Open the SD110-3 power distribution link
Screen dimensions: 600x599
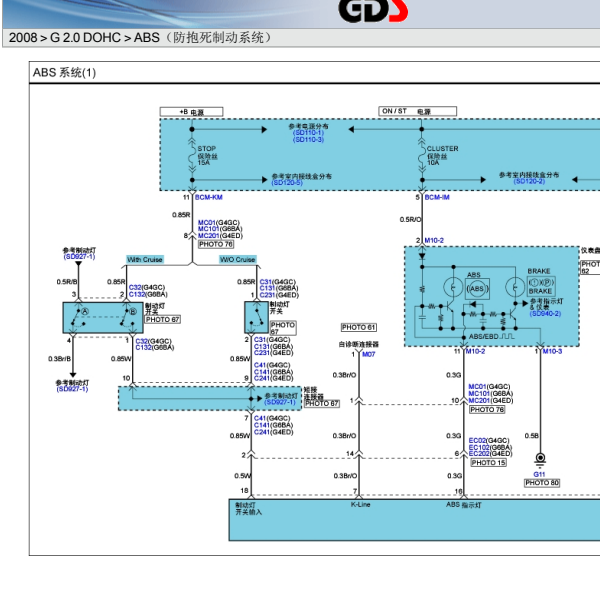(308, 140)
